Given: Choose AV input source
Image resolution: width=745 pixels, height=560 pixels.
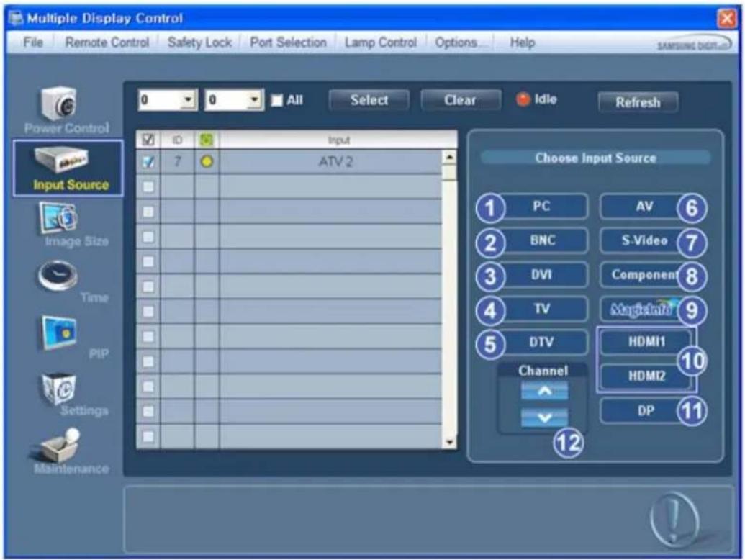Looking at the screenshot, I should click(644, 206).
